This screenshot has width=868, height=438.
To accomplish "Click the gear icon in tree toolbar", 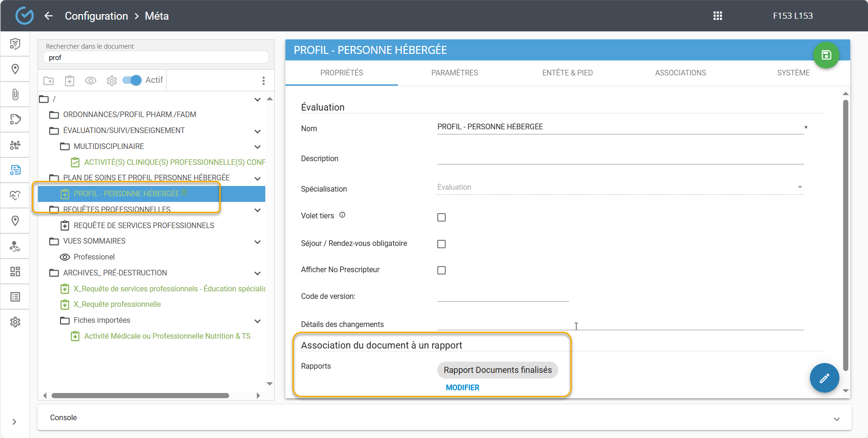I will [112, 81].
